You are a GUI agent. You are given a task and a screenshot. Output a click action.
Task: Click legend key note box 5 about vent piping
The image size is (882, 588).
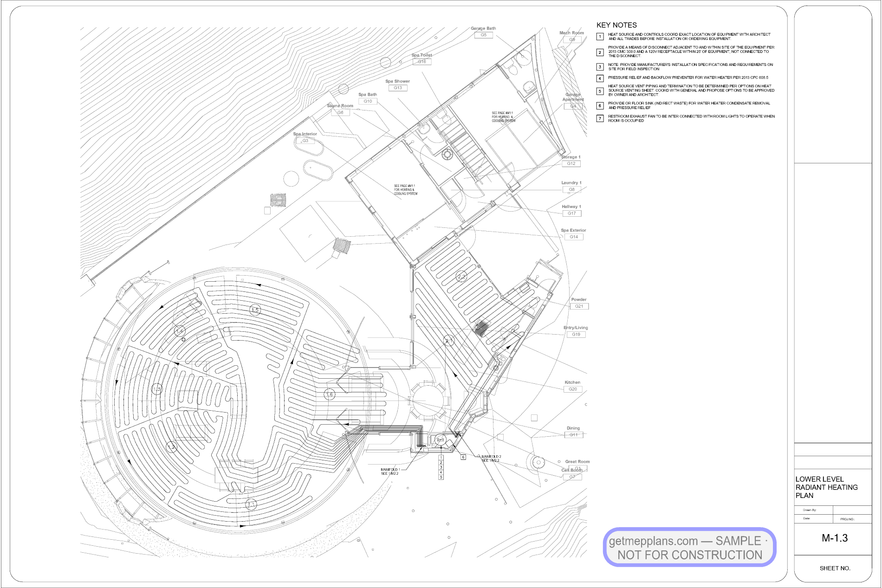[x=600, y=91]
